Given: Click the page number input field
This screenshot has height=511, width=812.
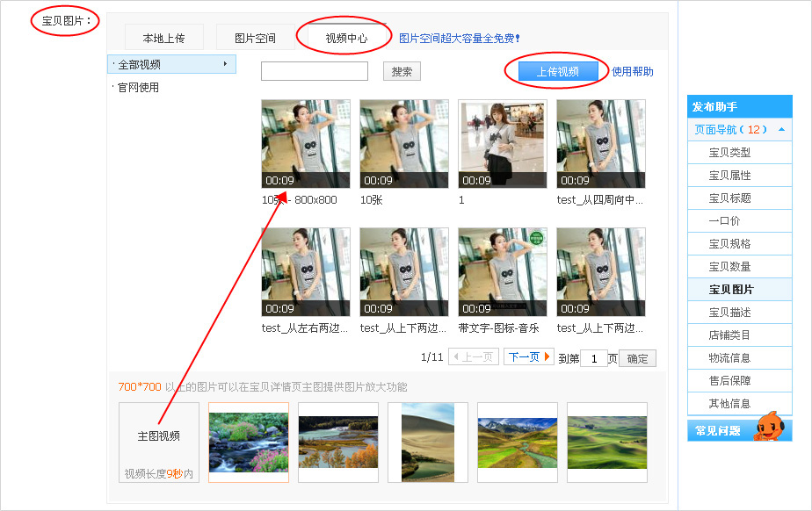Looking at the screenshot, I should coord(595,357).
